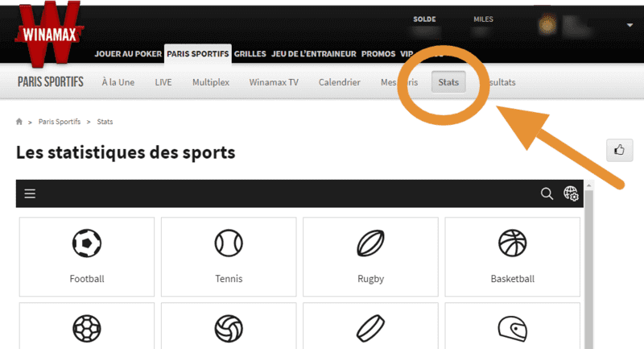
Task: Click the thumbs-up feedback button
Action: coord(619,150)
